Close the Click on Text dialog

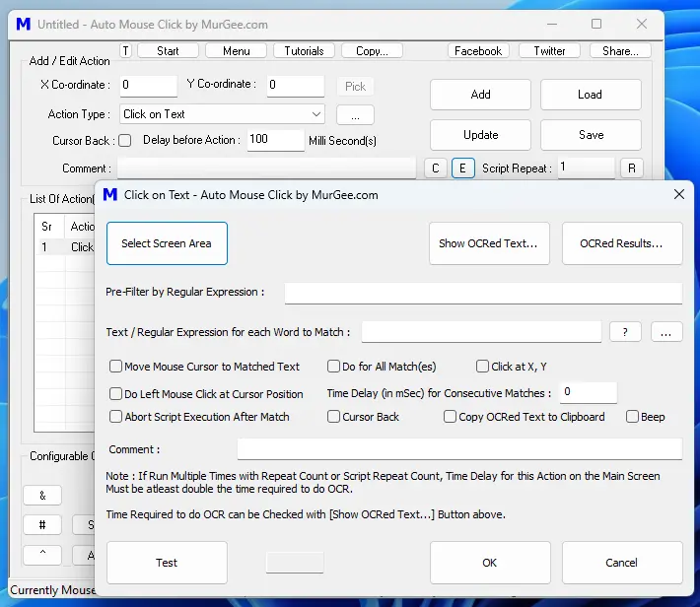[x=679, y=194]
